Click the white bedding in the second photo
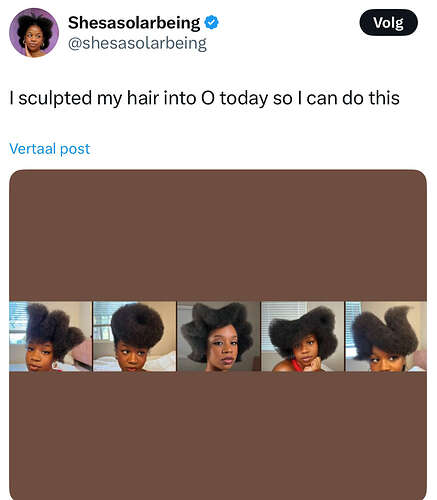 (160, 361)
